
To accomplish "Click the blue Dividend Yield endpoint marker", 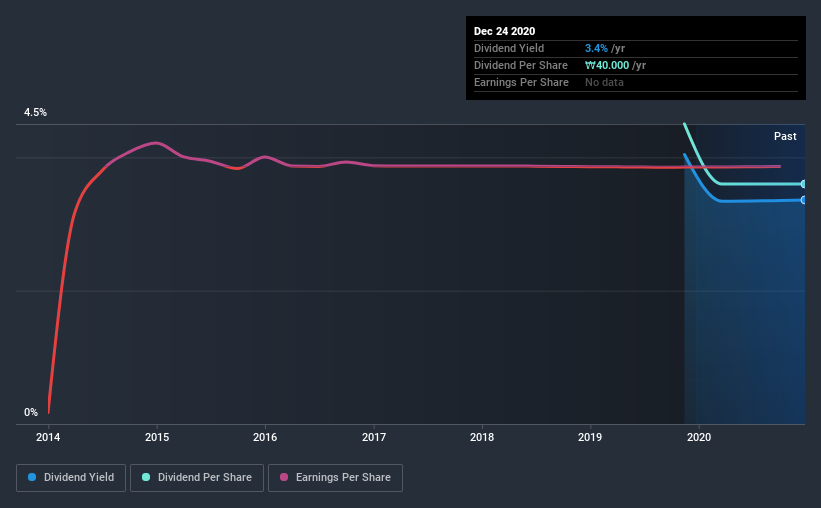I will (x=803, y=200).
